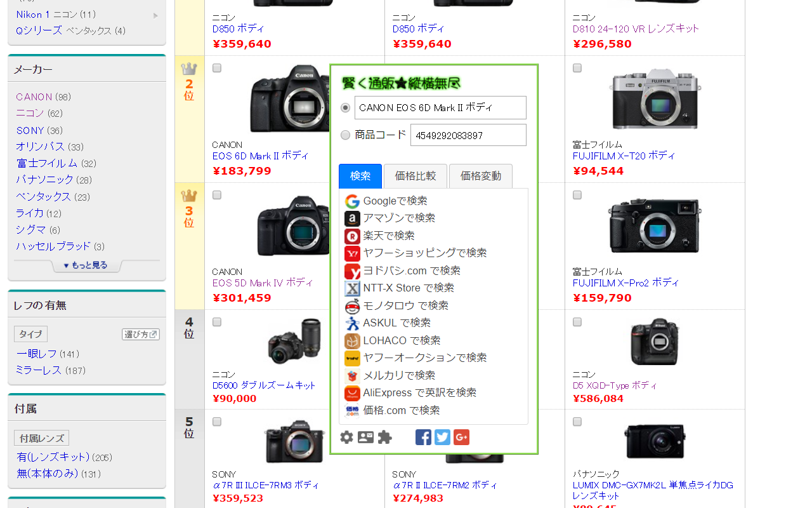Open the Qシリーズ ペンタックス link
The width and height of the screenshot is (812, 508).
point(70,30)
